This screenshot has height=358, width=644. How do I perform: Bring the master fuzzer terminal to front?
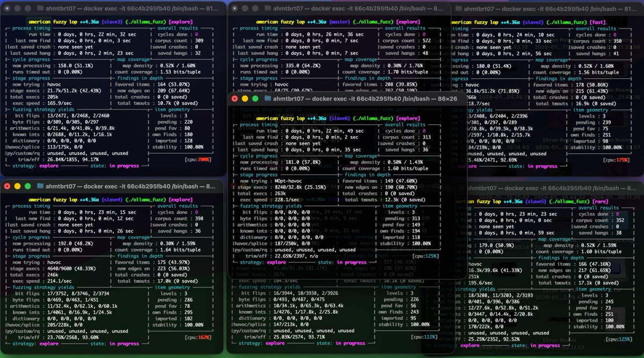point(338,54)
